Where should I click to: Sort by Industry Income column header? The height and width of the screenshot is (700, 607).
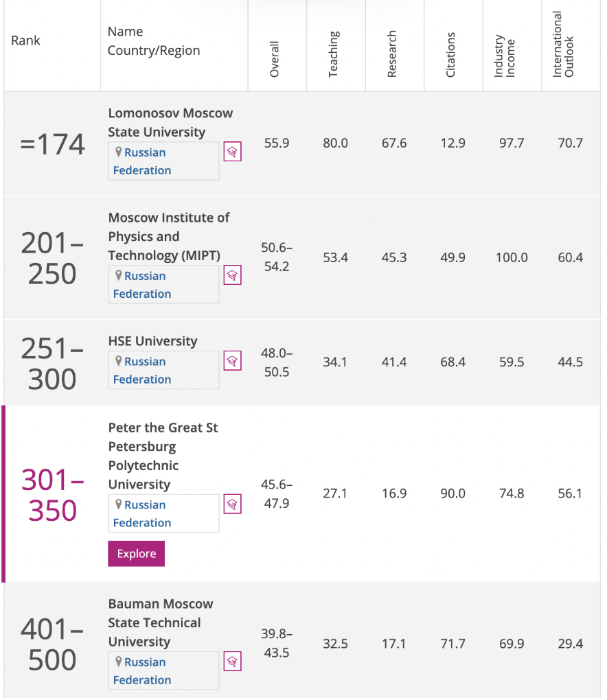click(x=505, y=56)
